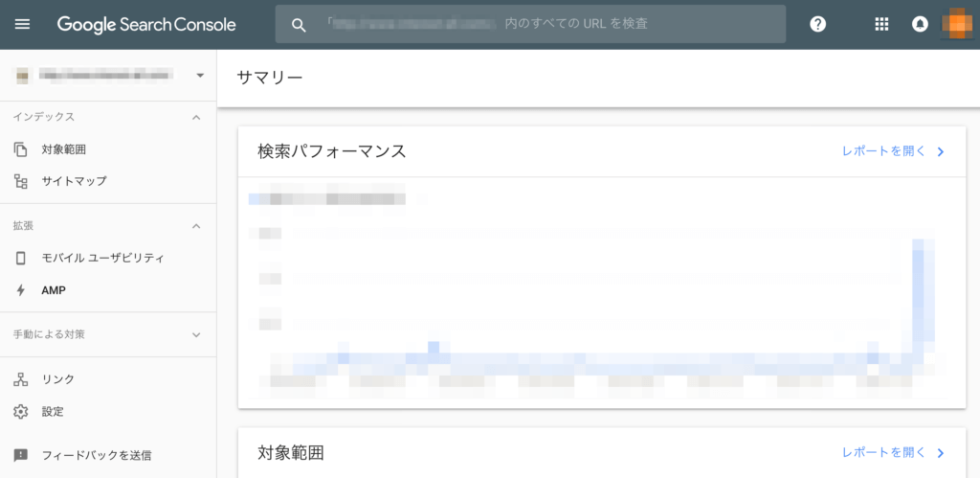
Task: Click the リンク network icon
Action: [21, 379]
